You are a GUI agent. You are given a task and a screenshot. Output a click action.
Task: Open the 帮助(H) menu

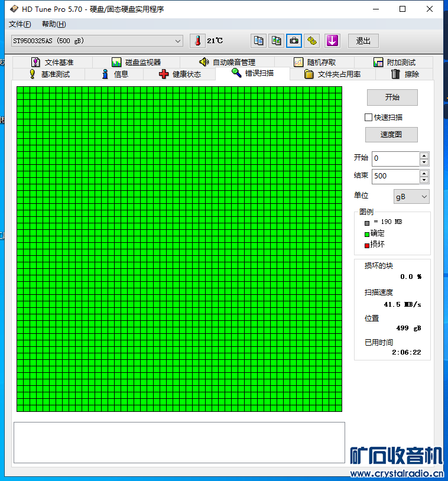[x=54, y=24]
